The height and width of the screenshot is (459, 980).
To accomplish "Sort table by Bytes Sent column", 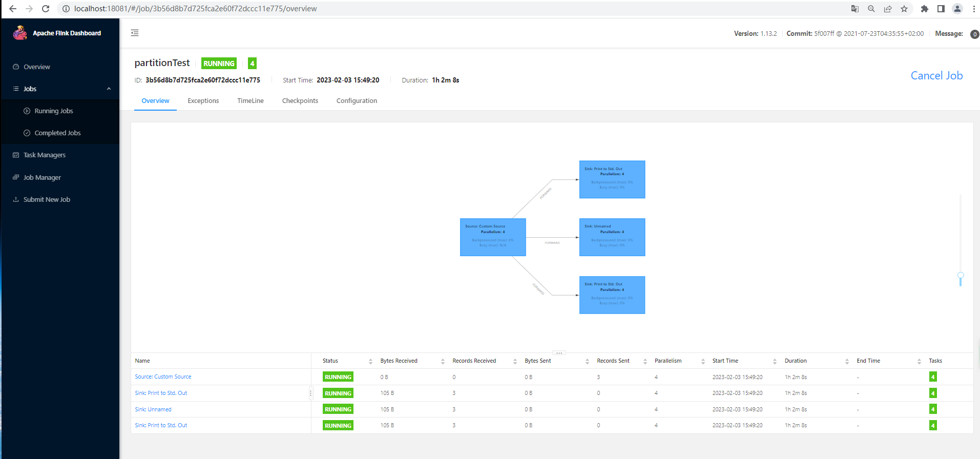I will click(587, 361).
